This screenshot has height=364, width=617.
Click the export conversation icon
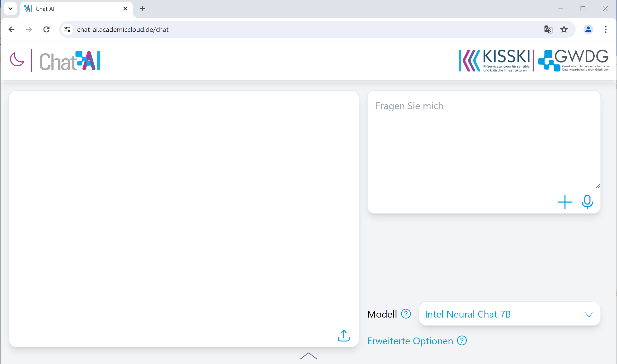pos(344,336)
